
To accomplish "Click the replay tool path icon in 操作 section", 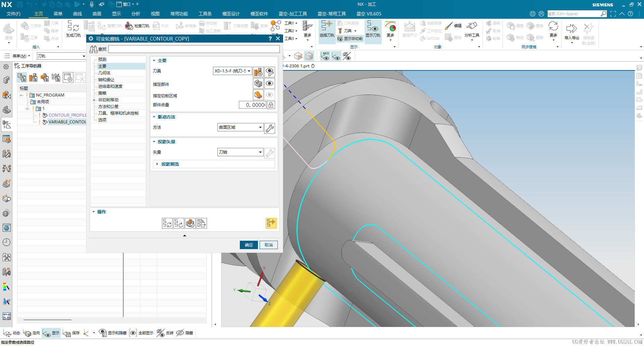I will point(178,223).
